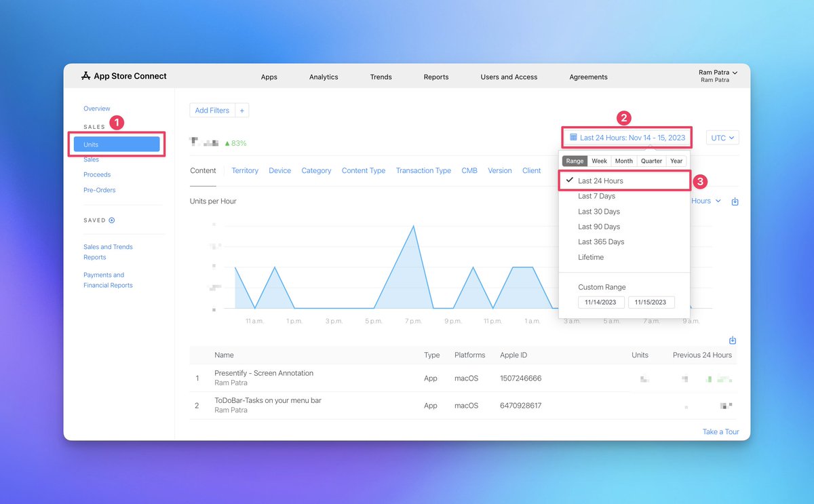The image size is (814, 504).
Task: Open Proceeds in the sidebar
Action: (97, 175)
